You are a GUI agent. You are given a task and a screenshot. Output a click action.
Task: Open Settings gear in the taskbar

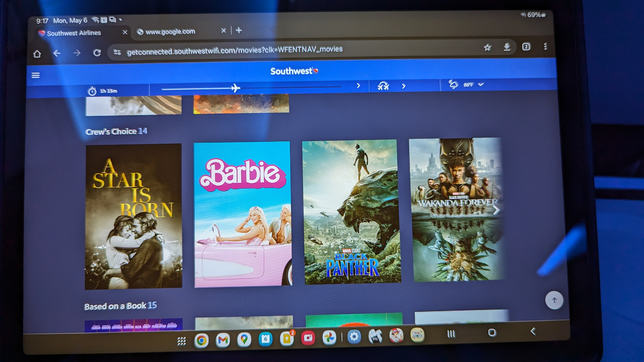click(x=354, y=337)
